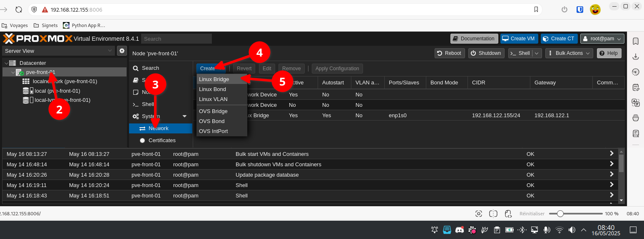Screen dimensions: 644x239
Task: Click the Create VM button
Action: (x=519, y=39)
